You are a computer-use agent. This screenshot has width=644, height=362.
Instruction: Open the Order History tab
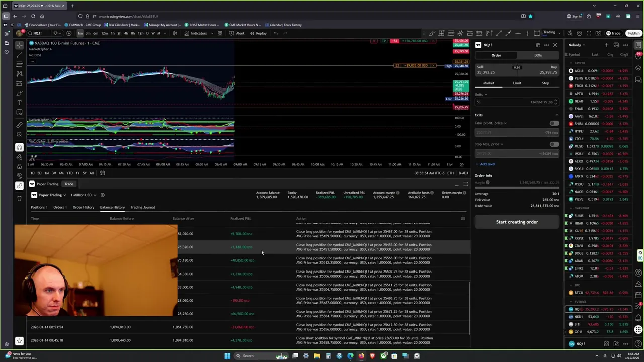pos(84,207)
